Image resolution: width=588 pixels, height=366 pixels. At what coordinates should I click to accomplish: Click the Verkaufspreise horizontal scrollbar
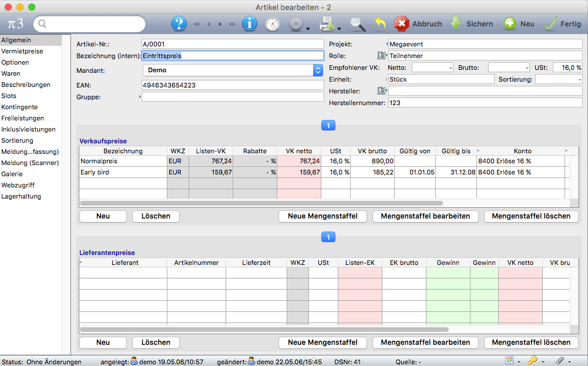click(261, 203)
